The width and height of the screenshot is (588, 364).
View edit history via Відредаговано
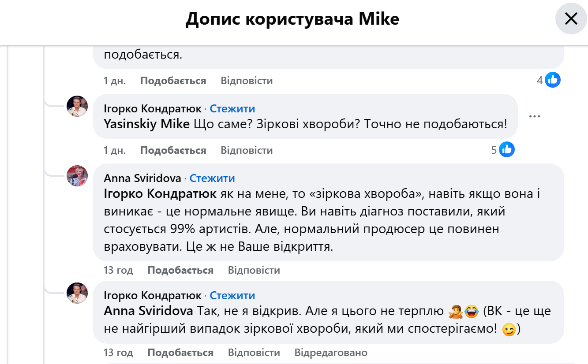click(330, 353)
